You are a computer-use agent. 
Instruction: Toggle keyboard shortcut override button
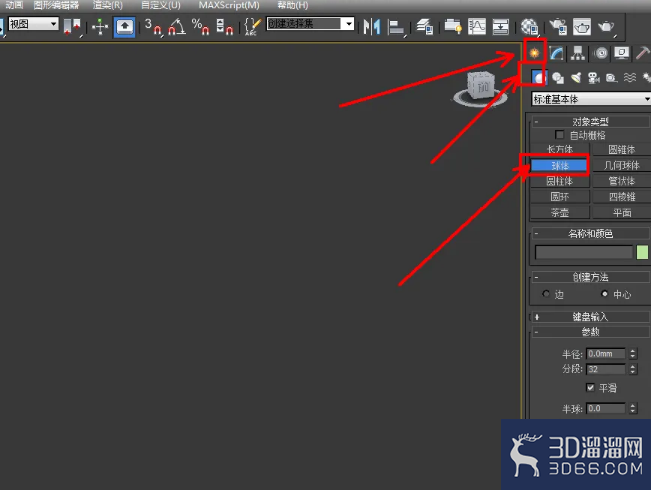(125, 27)
